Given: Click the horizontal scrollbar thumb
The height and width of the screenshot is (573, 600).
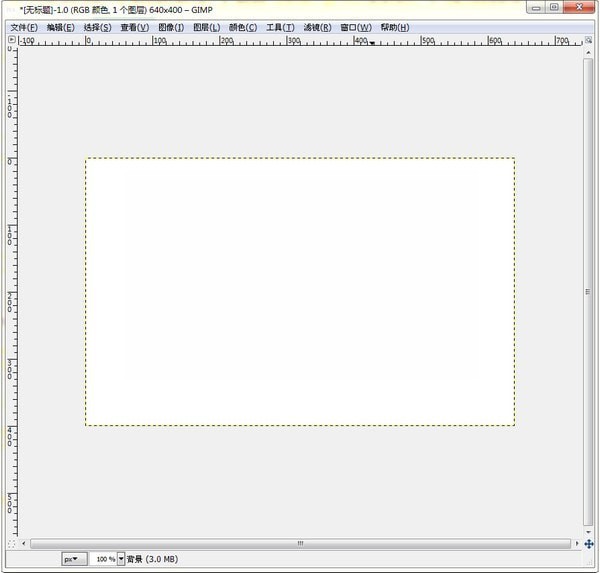Looking at the screenshot, I should click(x=300, y=544).
